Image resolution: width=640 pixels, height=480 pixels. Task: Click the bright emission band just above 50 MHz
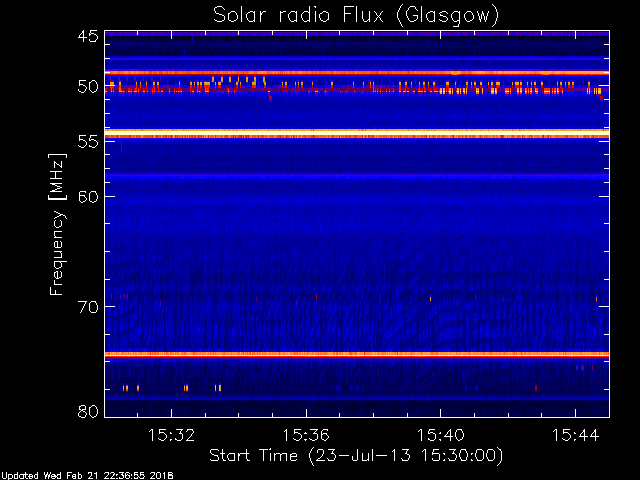tap(355, 73)
